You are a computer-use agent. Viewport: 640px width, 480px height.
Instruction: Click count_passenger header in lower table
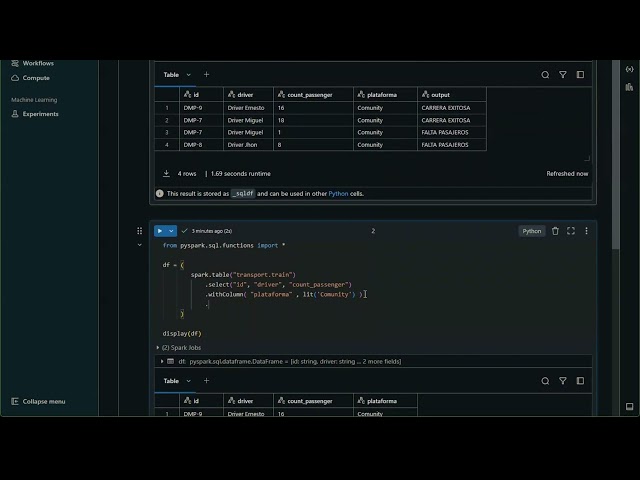pyautogui.click(x=313, y=401)
